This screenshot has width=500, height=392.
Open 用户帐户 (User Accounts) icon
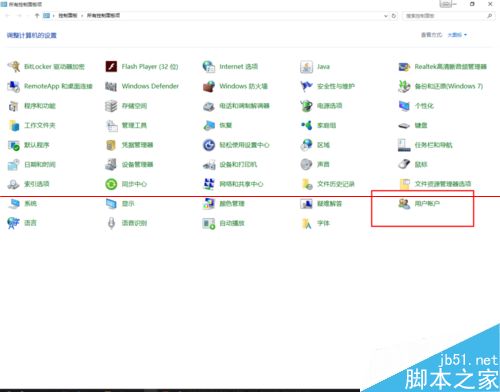tap(404, 204)
